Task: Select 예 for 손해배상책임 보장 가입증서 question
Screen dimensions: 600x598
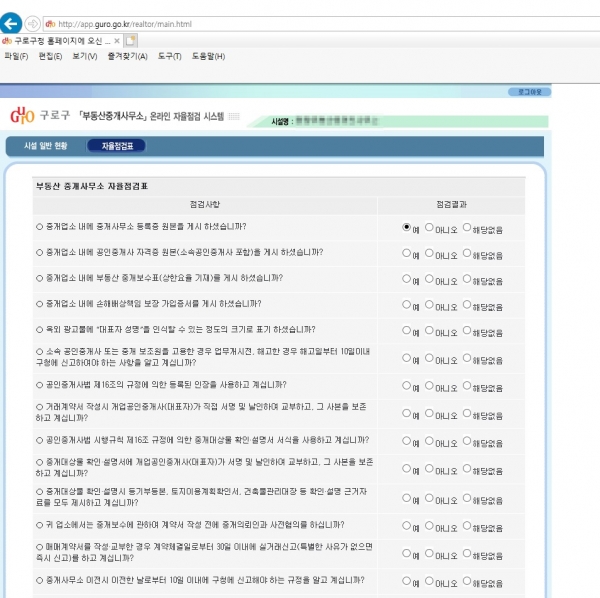Action: click(x=406, y=305)
